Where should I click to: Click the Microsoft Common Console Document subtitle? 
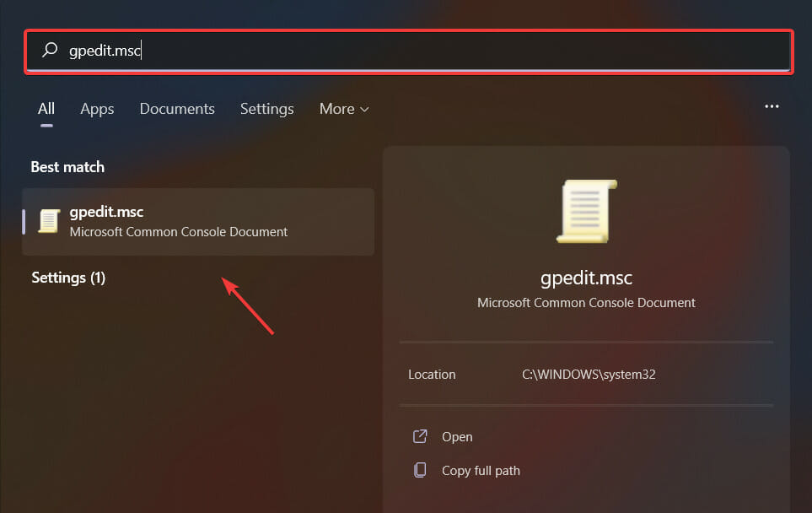pyautogui.click(x=585, y=302)
